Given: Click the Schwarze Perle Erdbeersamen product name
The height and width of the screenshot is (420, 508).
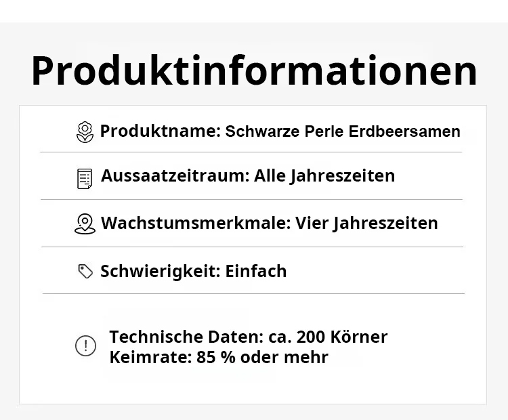Looking at the screenshot, I should click(343, 131).
